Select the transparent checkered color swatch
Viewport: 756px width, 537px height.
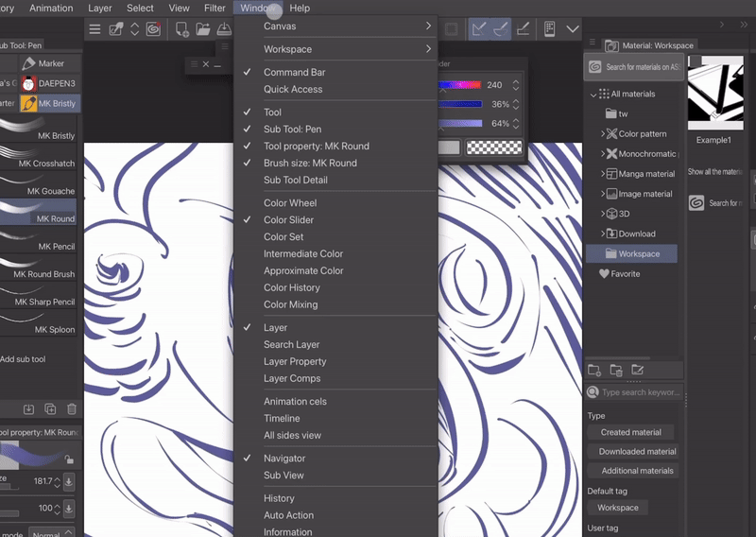click(494, 147)
